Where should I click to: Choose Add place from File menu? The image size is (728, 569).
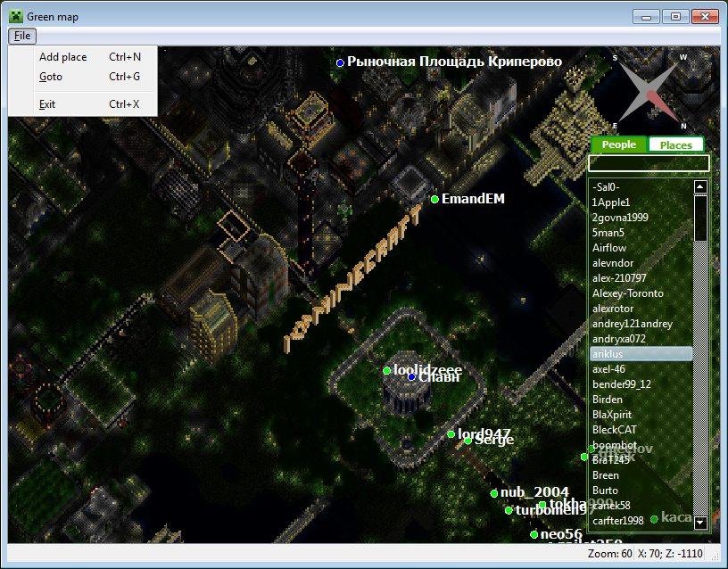[x=63, y=57]
